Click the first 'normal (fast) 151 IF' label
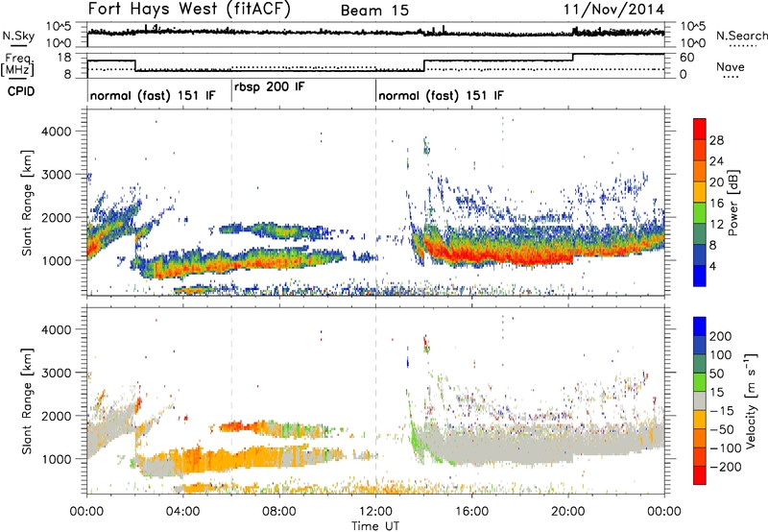 [153, 95]
